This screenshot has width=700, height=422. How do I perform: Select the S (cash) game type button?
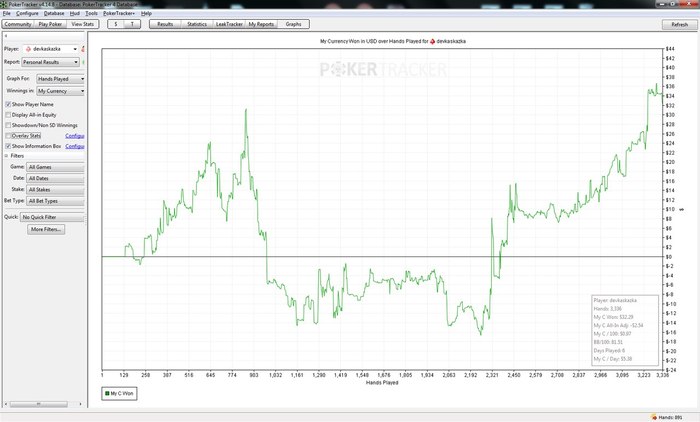click(x=116, y=24)
